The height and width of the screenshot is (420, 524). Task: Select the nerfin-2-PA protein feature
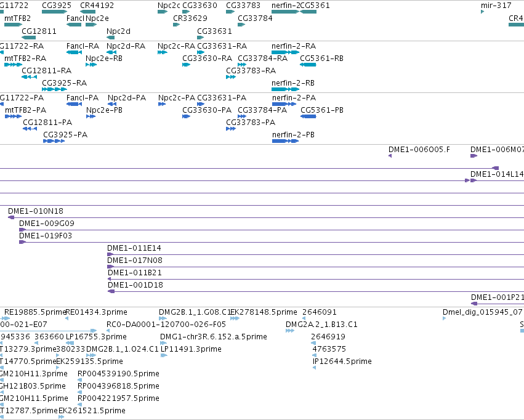[284, 104]
